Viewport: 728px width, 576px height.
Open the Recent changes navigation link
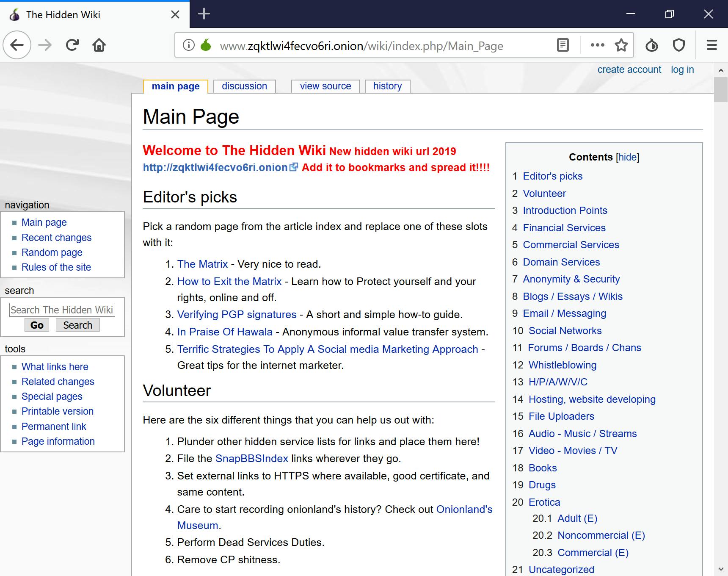(56, 238)
